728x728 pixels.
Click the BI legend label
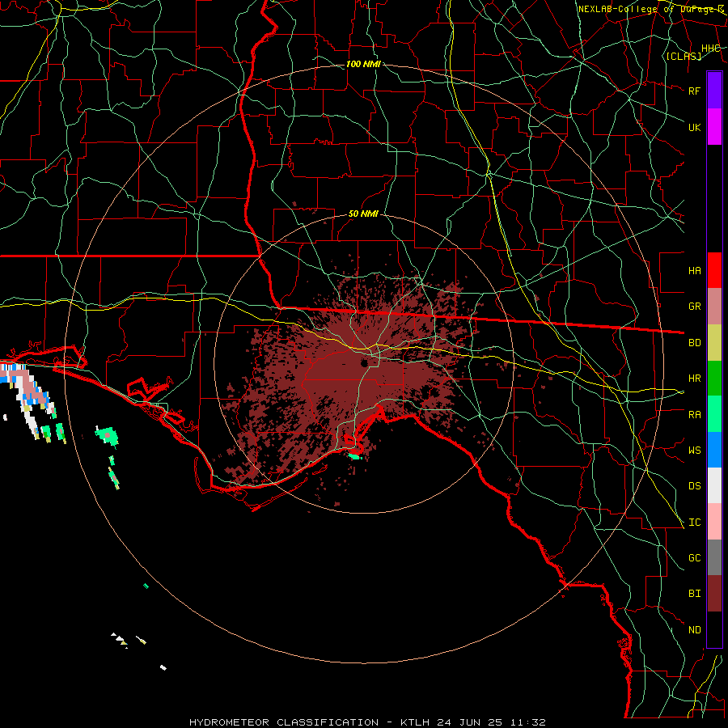(x=694, y=594)
